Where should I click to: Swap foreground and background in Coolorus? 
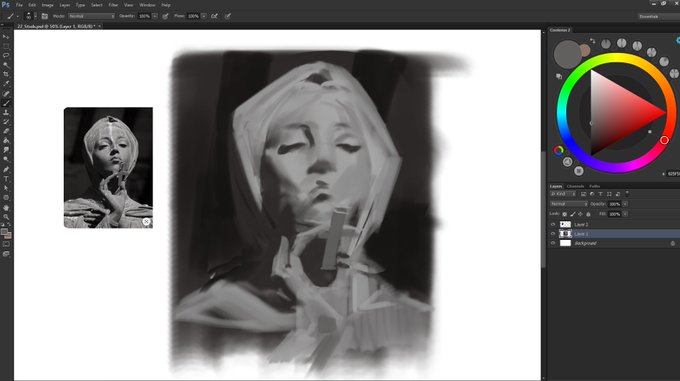coord(592,41)
